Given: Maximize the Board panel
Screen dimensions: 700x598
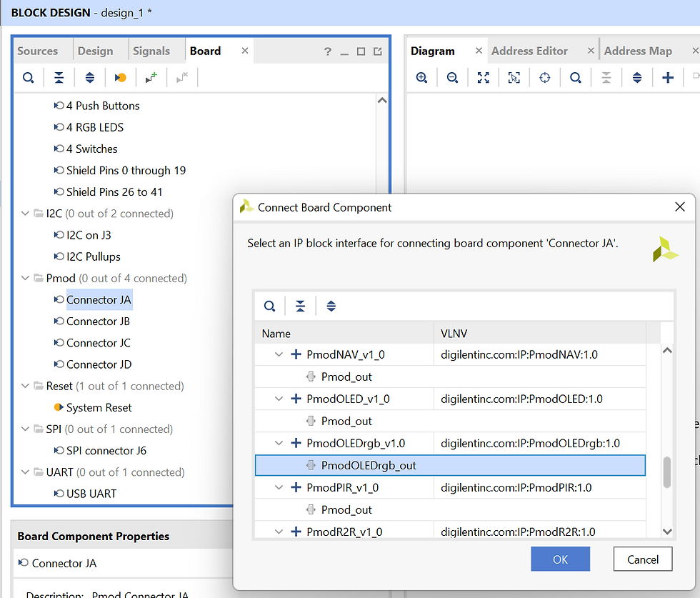Looking at the screenshot, I should click(x=361, y=51).
